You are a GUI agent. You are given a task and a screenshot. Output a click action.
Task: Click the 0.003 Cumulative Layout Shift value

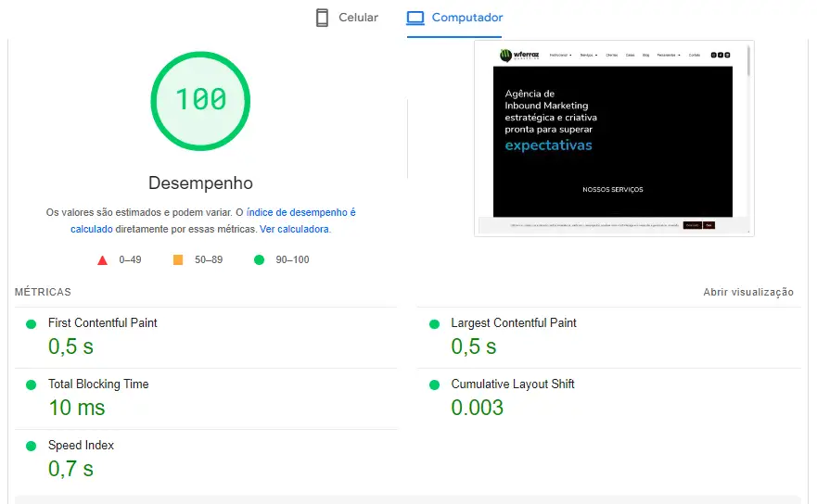478,408
